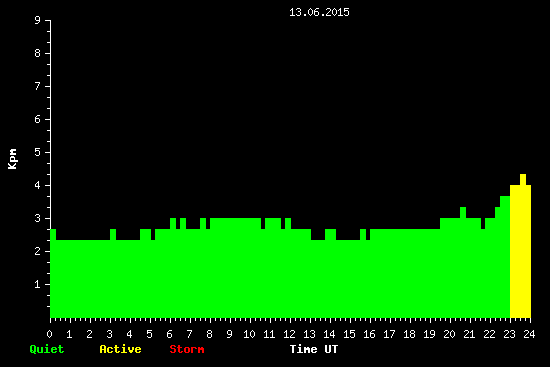Click the tallest yellow peak near hour 24
This screenshot has width=550, height=367.
coord(523,179)
